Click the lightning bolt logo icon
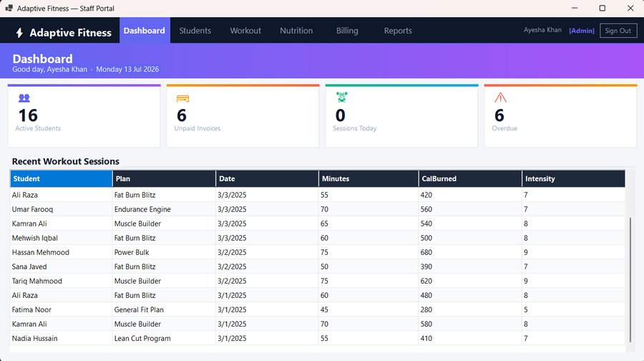 point(19,32)
